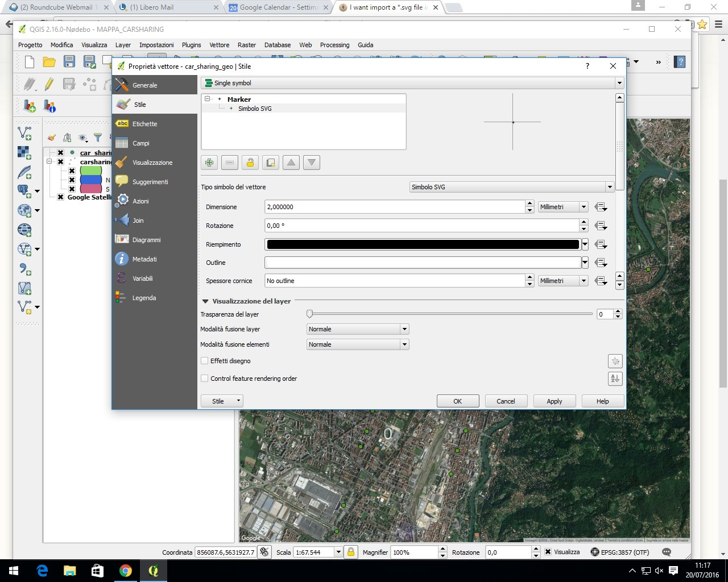Open Millimetri unit dropdown for Spessore cornice
The width and height of the screenshot is (728, 582).
pos(563,281)
